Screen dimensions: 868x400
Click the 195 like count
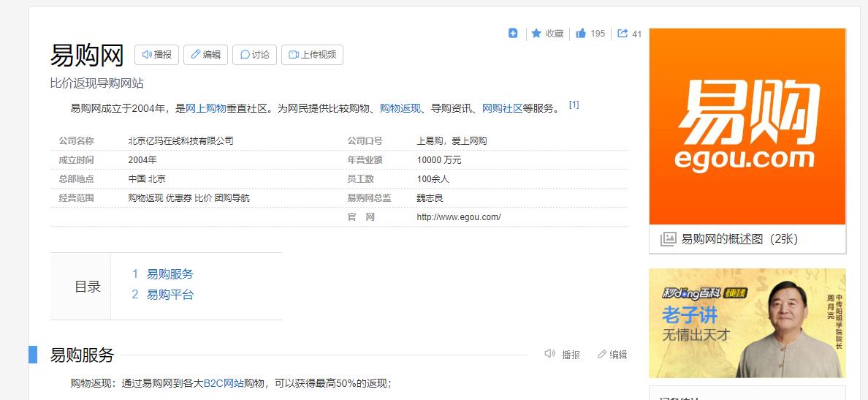point(598,33)
